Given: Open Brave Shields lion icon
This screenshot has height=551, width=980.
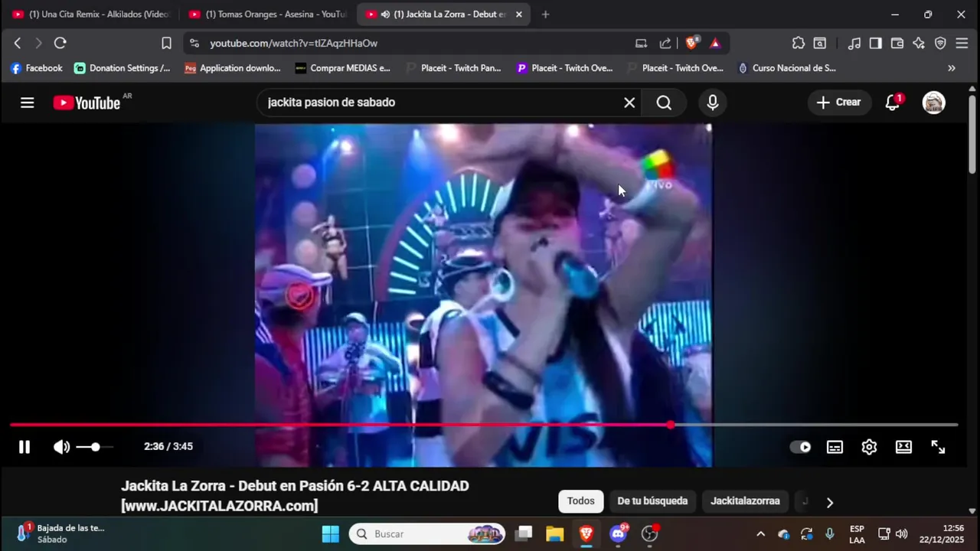Looking at the screenshot, I should coord(691,44).
